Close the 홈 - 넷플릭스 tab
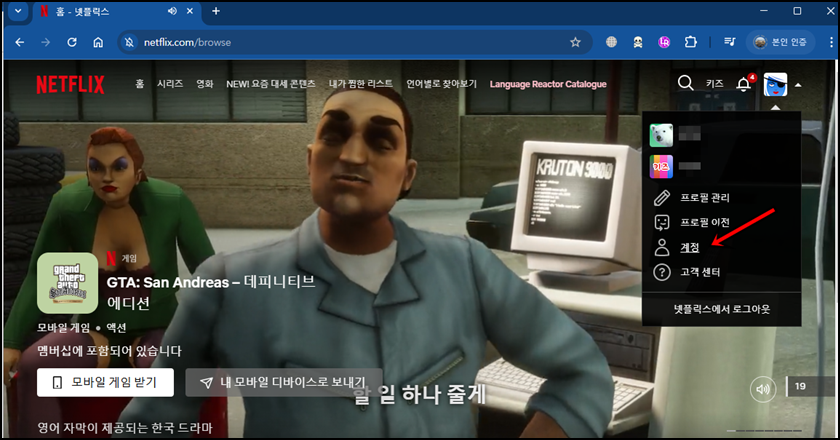The height and width of the screenshot is (440, 840). 190,11
